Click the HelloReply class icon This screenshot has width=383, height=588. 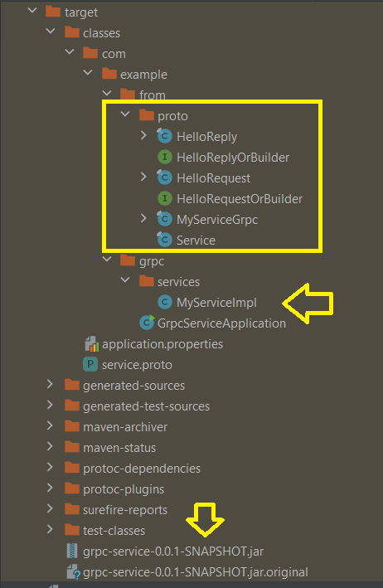tap(164, 136)
